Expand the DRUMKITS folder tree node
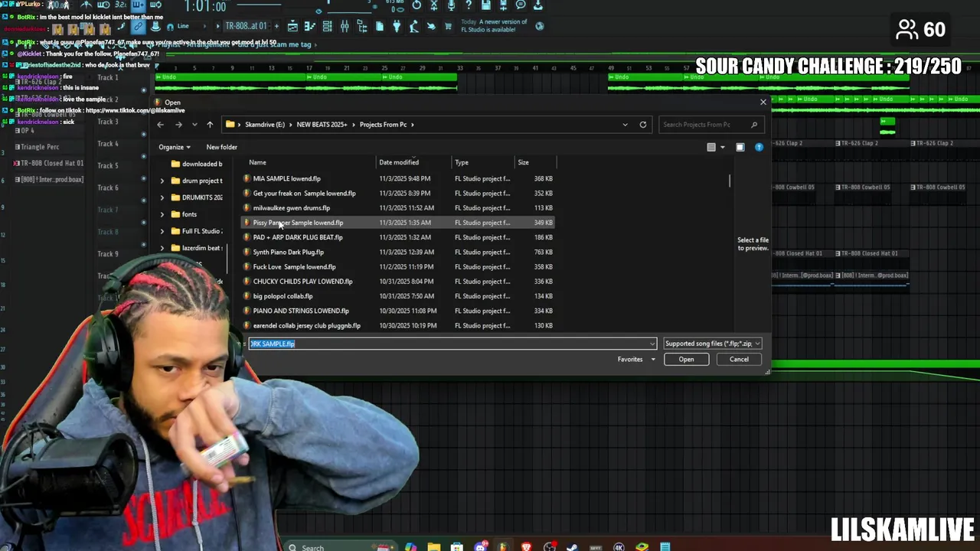 click(162, 197)
